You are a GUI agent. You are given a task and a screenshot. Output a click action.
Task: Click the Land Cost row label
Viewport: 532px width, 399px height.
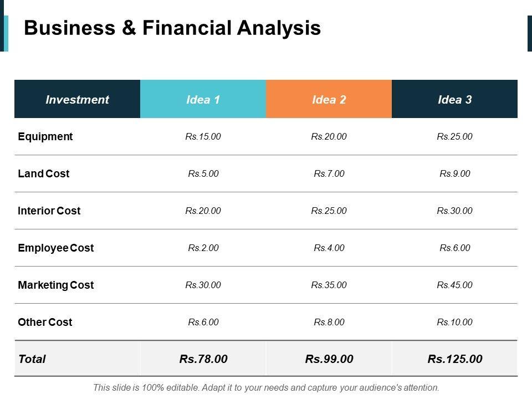click(x=44, y=173)
